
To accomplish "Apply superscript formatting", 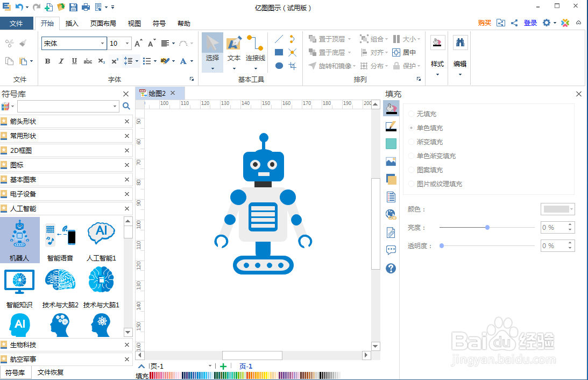I will tap(115, 61).
